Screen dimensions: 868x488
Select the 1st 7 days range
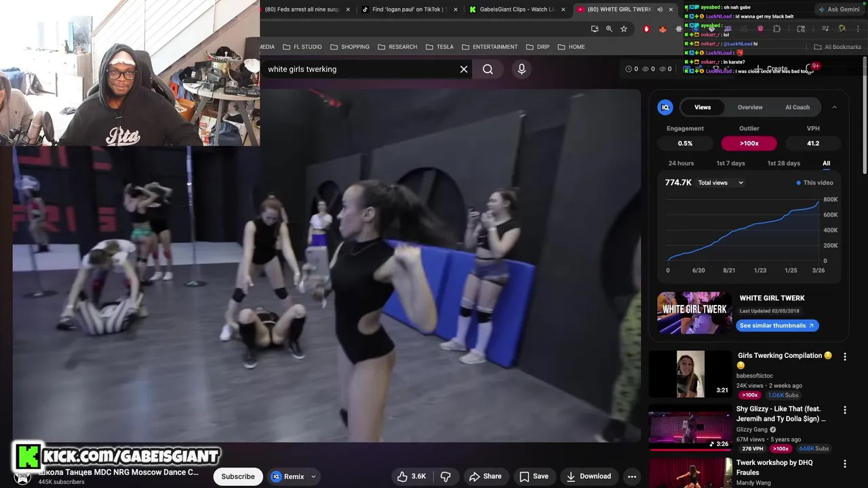click(730, 163)
